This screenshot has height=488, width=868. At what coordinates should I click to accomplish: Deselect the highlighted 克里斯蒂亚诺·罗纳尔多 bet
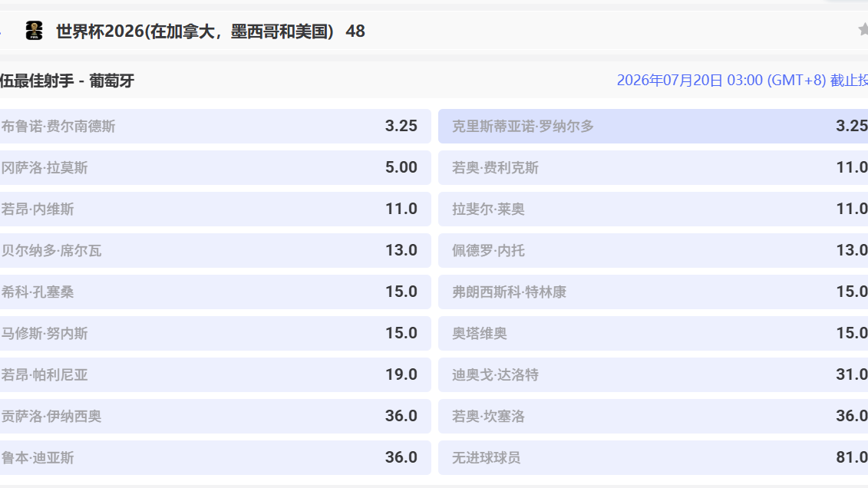click(652, 126)
